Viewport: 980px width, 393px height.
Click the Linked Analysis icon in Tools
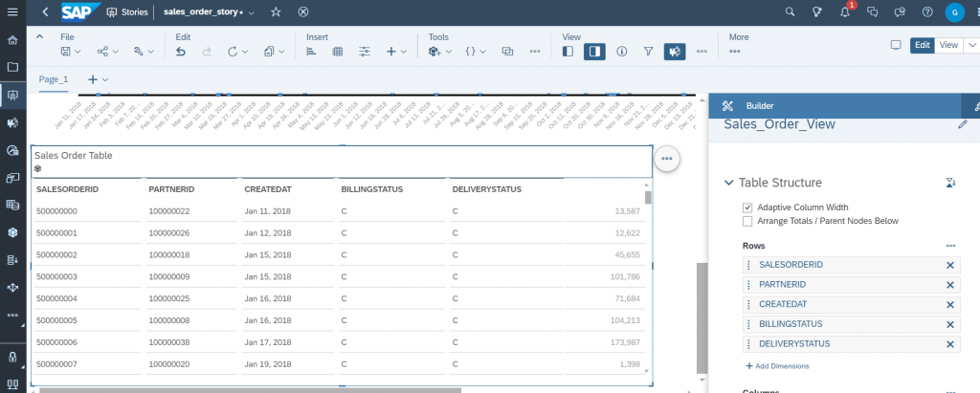point(507,52)
